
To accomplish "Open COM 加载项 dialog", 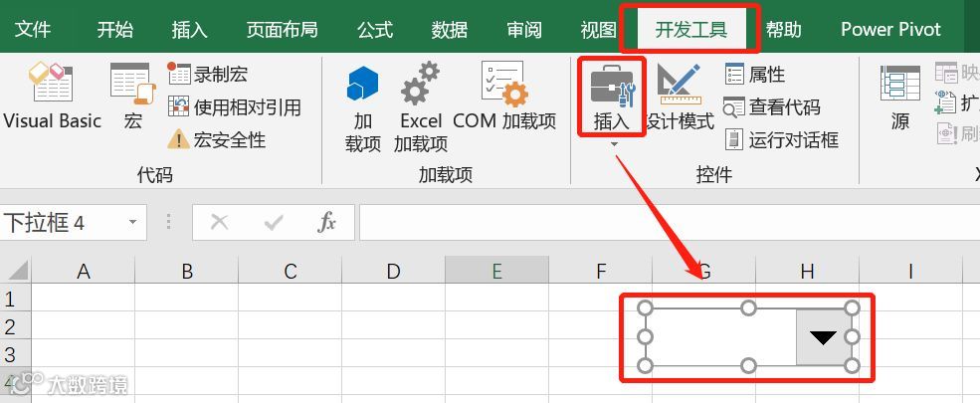I will click(x=504, y=97).
